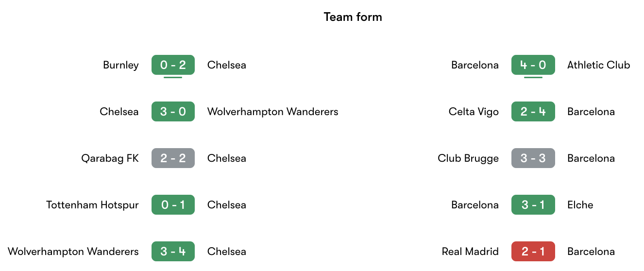Click the grey 3 - 3 Club Brugge draw badge
Screen dimensions: 644x271
pyautogui.click(x=533, y=158)
